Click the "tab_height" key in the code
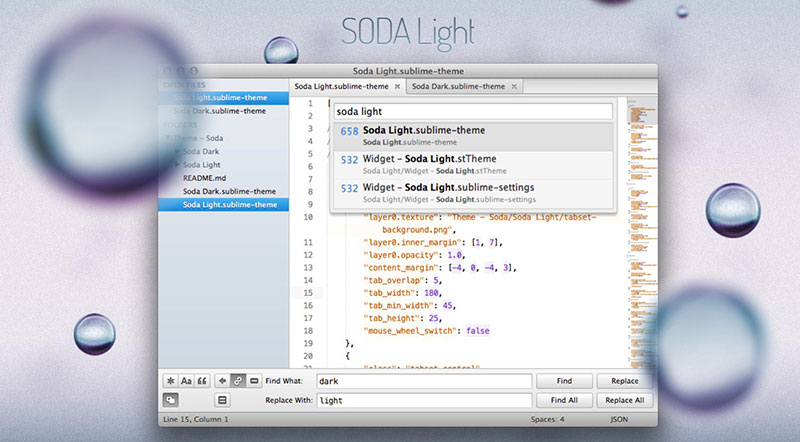The height and width of the screenshot is (442, 800). (x=392, y=318)
